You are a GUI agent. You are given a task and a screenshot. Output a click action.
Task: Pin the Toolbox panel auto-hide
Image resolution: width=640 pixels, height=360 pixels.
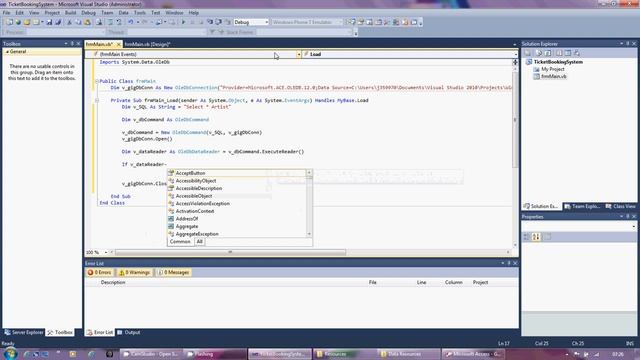pyautogui.click(x=72, y=44)
